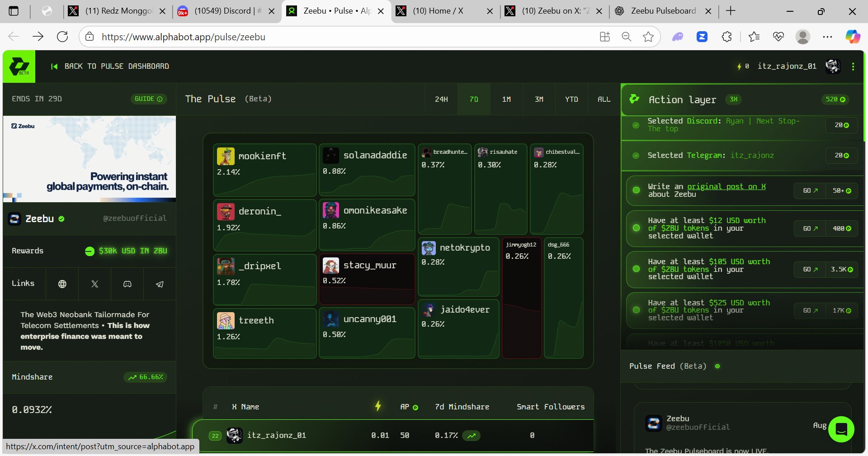Click GO for $12 USD ZBU task

tap(810, 228)
